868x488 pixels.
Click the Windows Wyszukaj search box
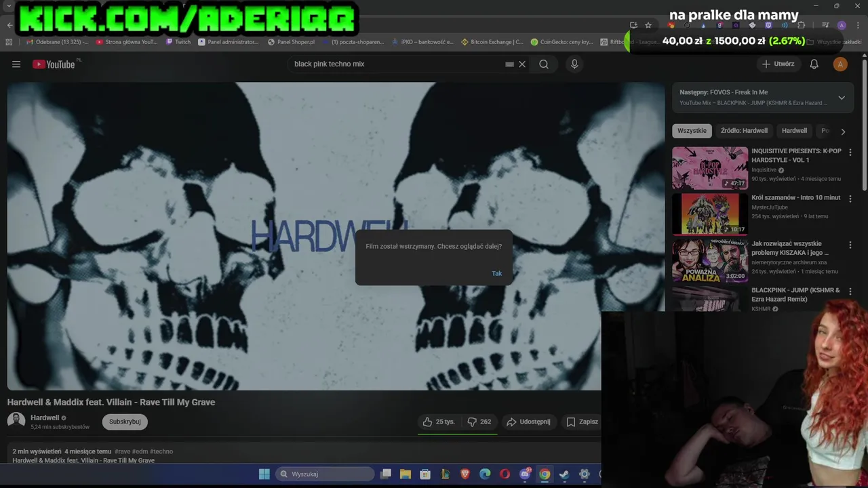(x=325, y=474)
